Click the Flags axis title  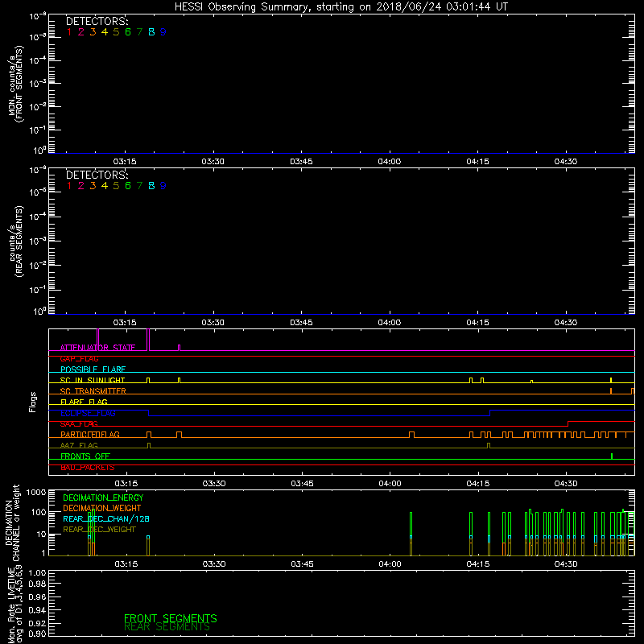pos(33,402)
